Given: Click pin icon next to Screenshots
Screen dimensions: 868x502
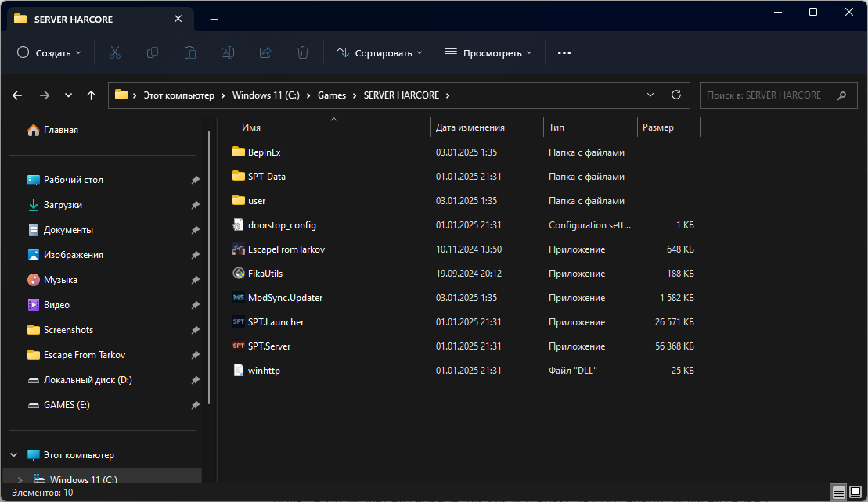Looking at the screenshot, I should (195, 329).
